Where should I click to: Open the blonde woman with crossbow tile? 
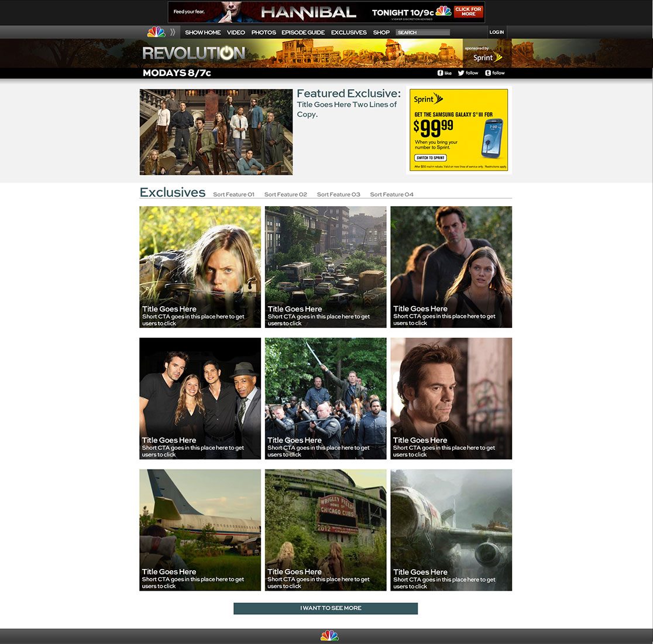coord(200,267)
